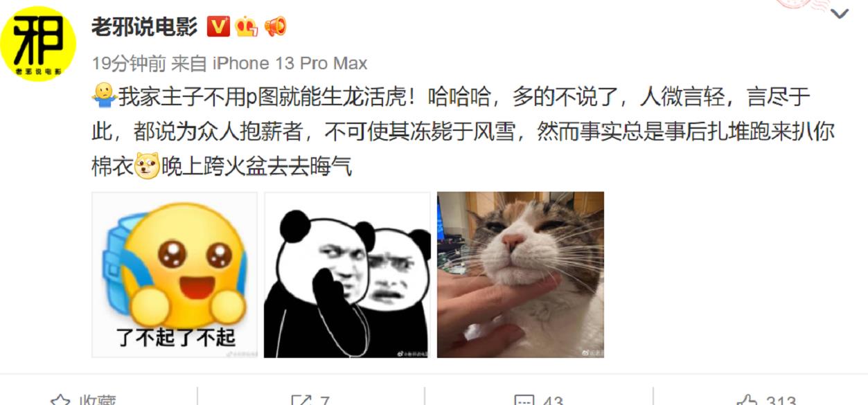Repost using the share arrow icon

point(301,401)
